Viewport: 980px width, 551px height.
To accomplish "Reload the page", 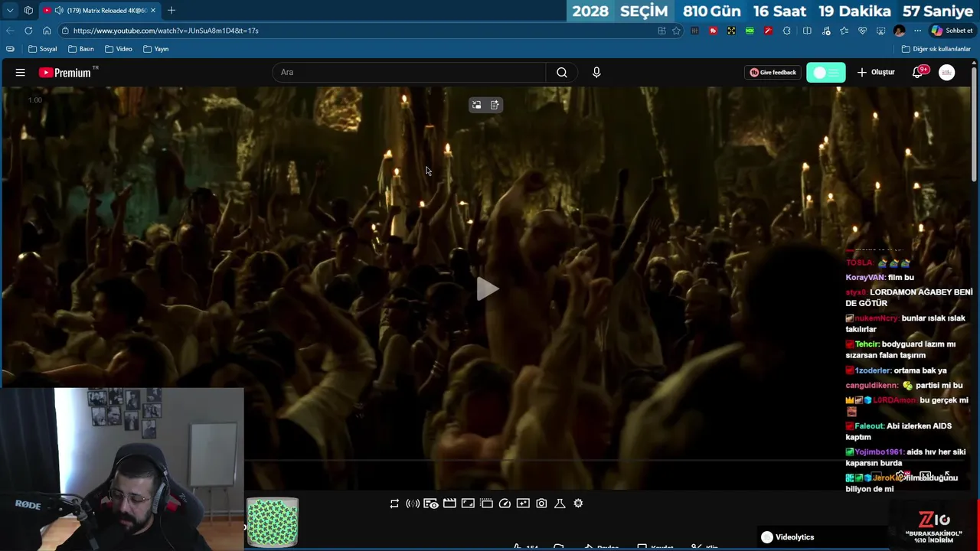I will pos(28,31).
